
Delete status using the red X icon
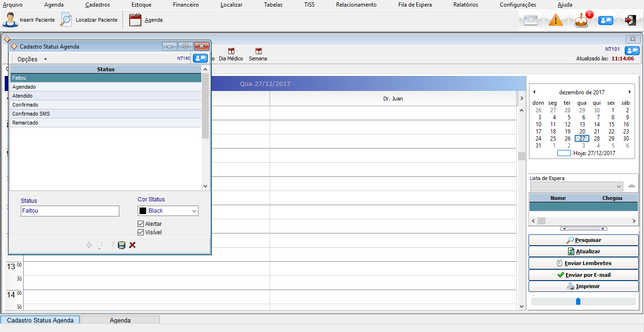pos(132,245)
